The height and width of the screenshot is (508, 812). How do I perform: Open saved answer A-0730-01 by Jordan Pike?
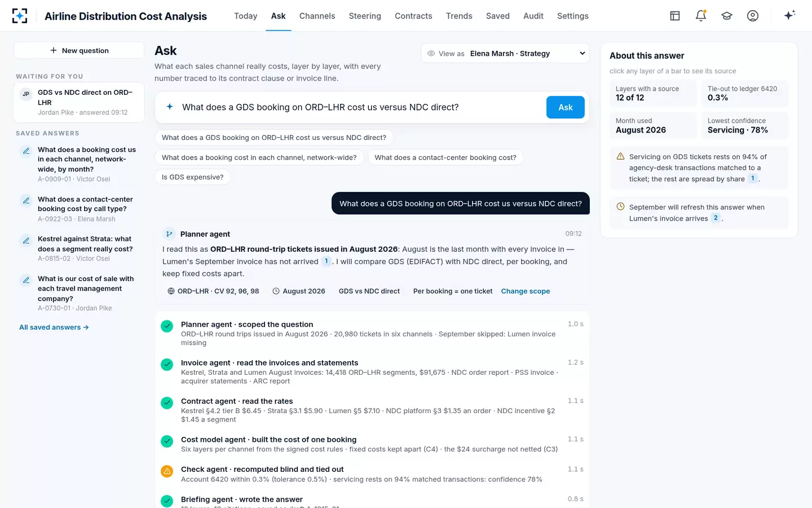pyautogui.click(x=79, y=293)
